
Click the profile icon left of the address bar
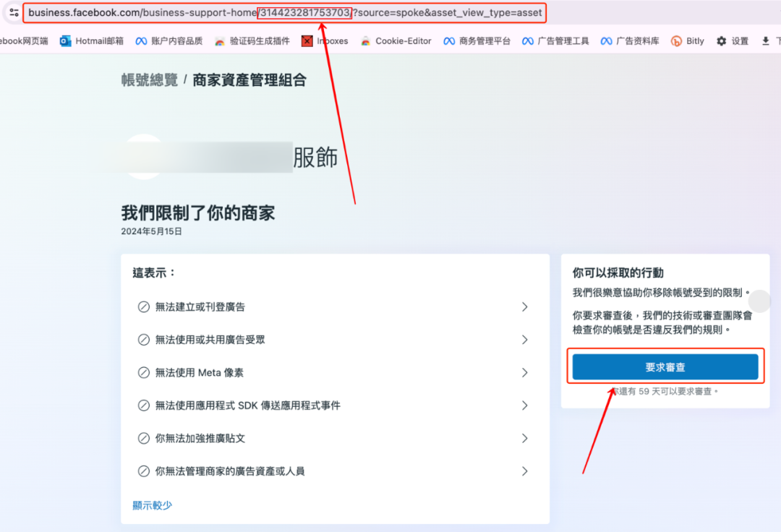[x=13, y=12]
